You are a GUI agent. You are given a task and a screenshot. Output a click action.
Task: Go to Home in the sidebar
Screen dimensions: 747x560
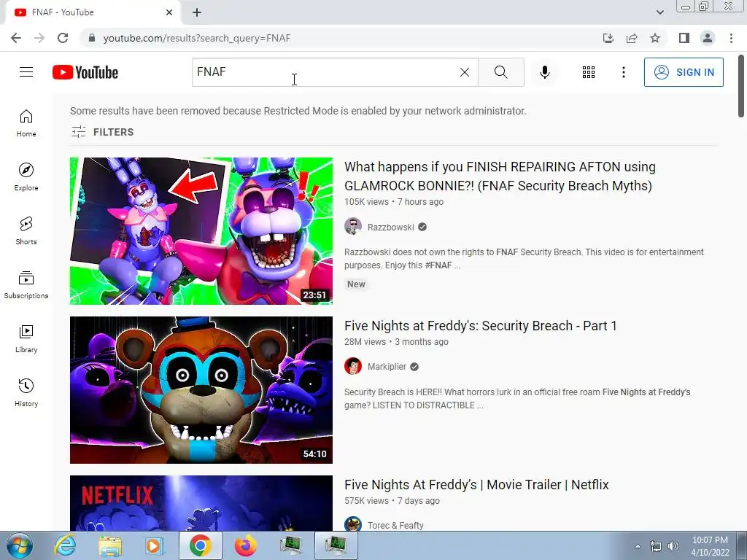click(x=26, y=123)
